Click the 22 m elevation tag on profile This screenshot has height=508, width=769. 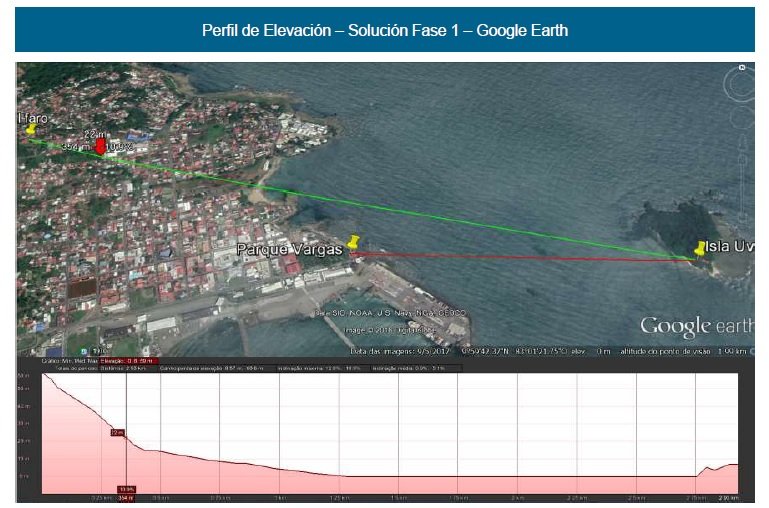pos(116,432)
